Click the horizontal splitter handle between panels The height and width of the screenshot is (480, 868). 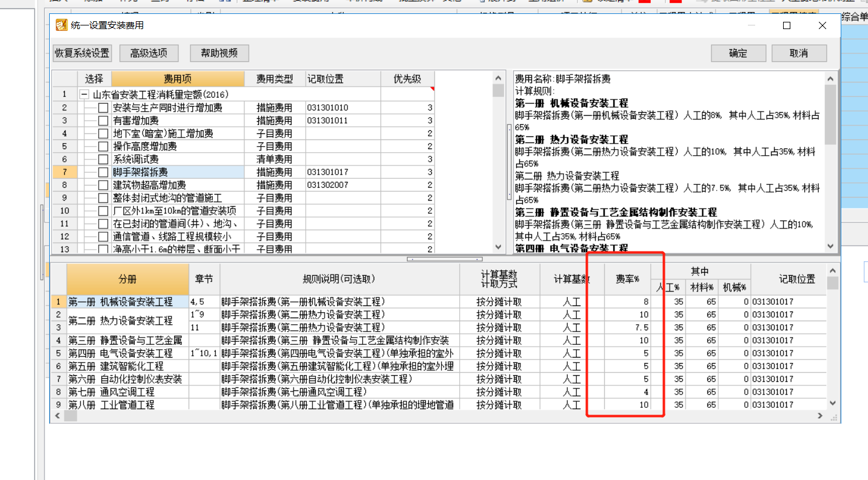pyautogui.click(x=445, y=259)
